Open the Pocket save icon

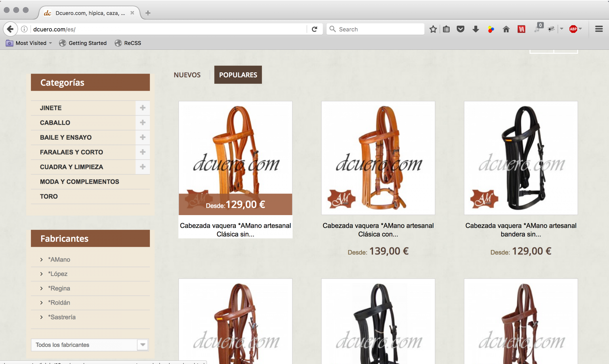(460, 29)
